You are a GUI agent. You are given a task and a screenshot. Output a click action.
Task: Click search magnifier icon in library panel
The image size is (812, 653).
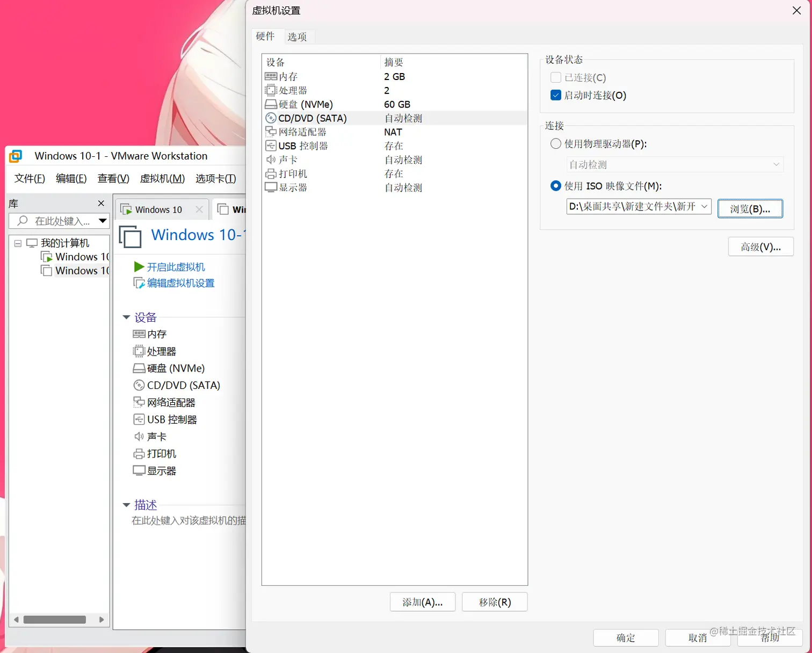coord(23,221)
